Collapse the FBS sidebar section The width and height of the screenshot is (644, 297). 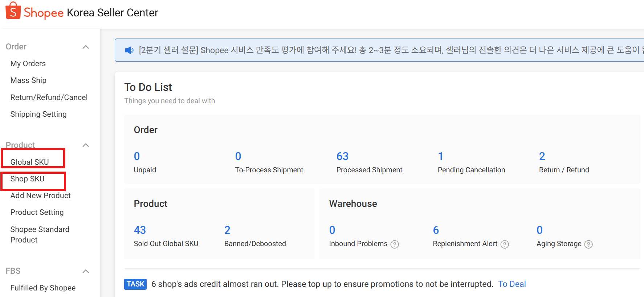click(86, 271)
